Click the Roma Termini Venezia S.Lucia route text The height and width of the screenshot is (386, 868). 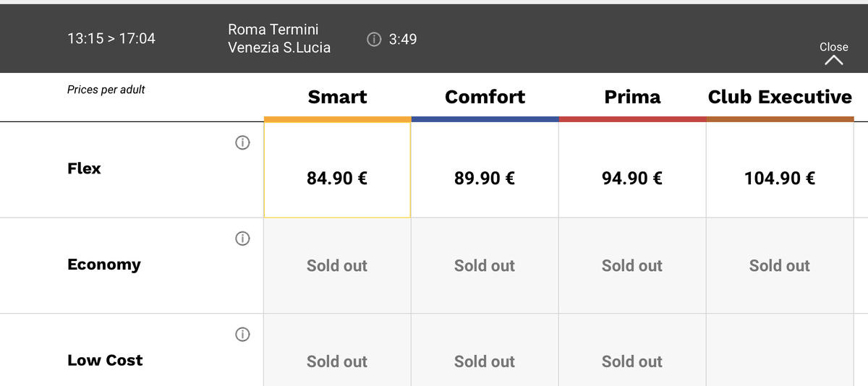(279, 39)
